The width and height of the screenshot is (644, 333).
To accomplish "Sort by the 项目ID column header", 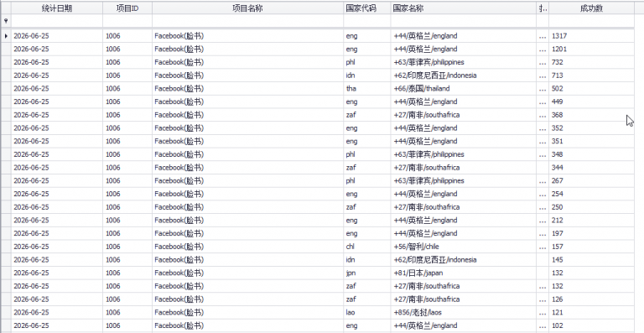I will [x=127, y=8].
